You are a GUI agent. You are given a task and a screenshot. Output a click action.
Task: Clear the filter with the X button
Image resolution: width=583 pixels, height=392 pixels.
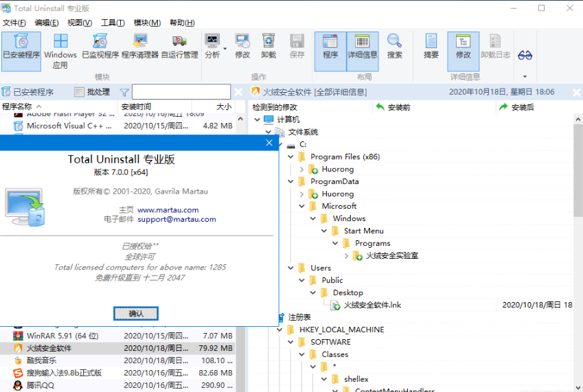pos(238,92)
